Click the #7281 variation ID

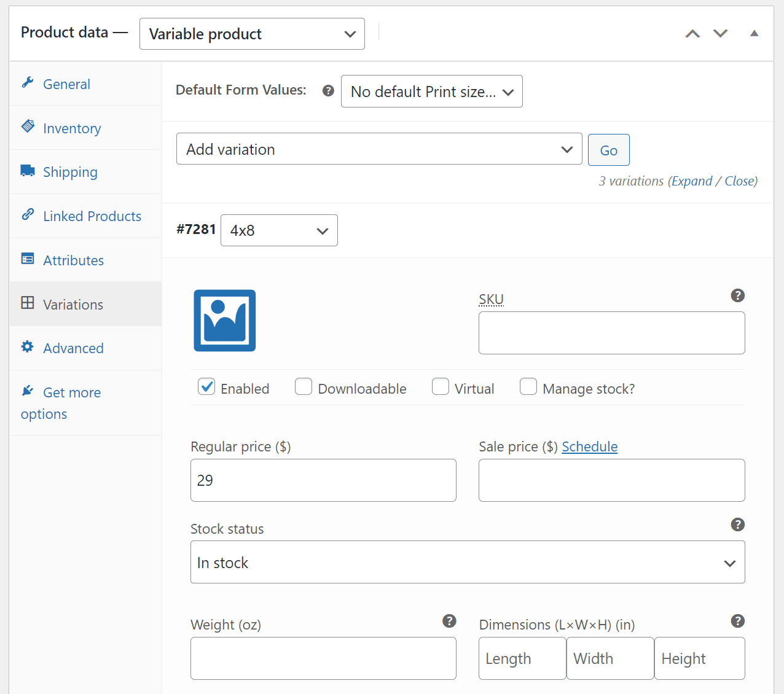196,229
